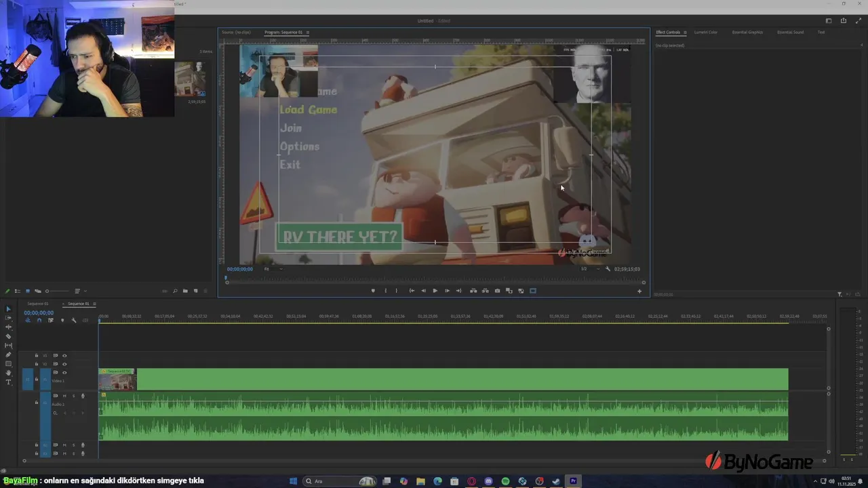The height and width of the screenshot is (488, 868).
Task: Open the 1/2 playback resolution dropdown
Action: 589,269
